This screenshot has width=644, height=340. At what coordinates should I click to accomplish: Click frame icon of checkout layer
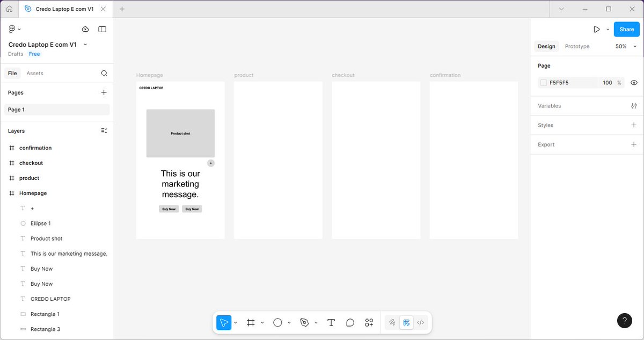pos(12,163)
